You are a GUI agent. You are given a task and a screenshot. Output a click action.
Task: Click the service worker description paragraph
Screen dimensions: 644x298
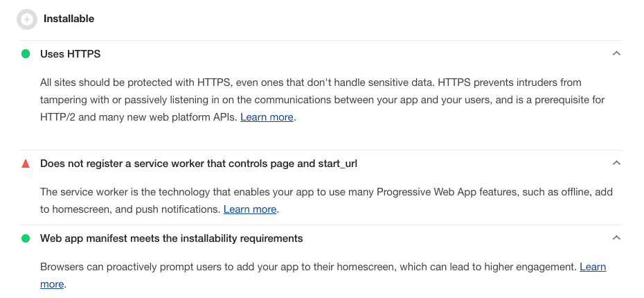(327, 200)
